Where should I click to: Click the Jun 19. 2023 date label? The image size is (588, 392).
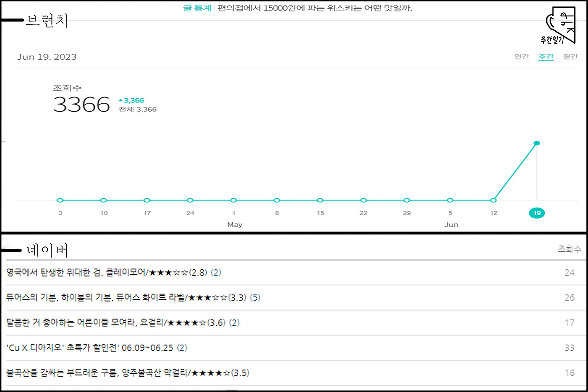[47, 57]
